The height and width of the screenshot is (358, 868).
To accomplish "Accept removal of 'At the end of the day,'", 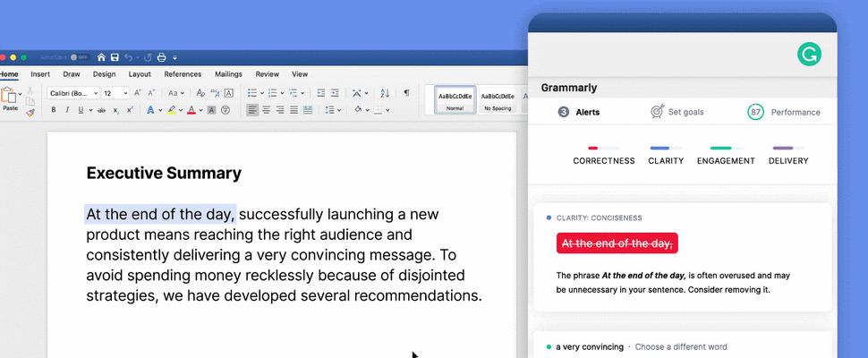I will click(617, 243).
